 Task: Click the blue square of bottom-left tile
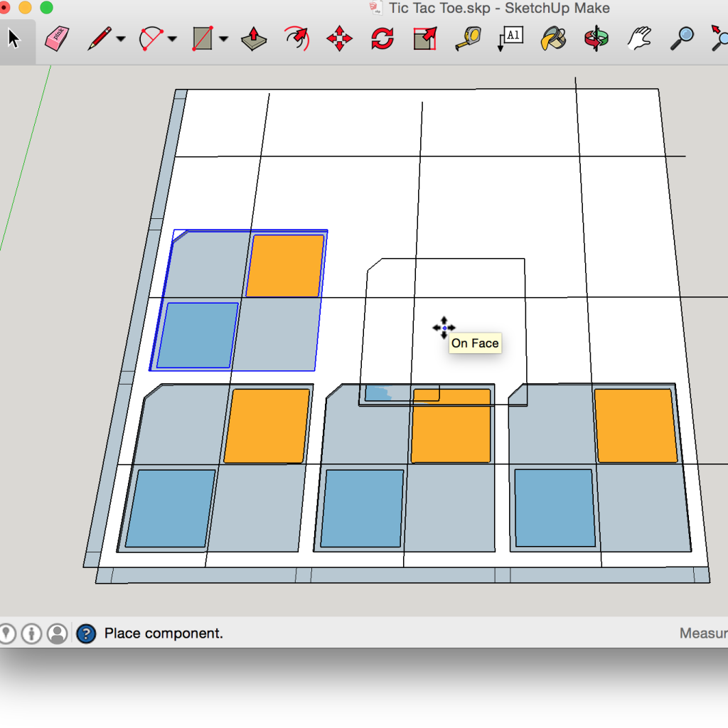coord(171,508)
